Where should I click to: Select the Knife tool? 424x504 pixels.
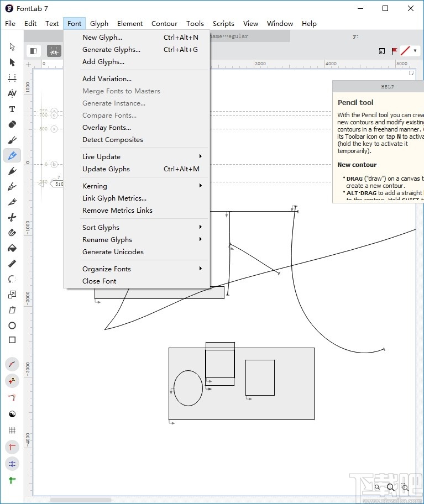12,202
